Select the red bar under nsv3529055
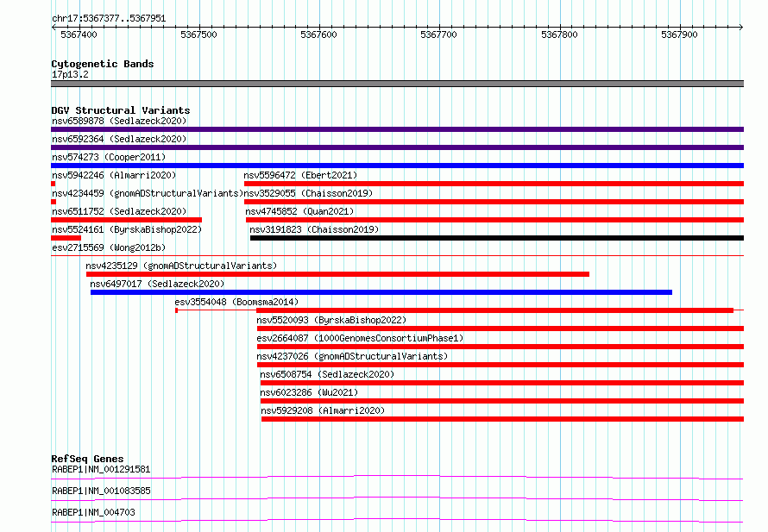Viewport: 768px width, 532px height. coord(494,202)
